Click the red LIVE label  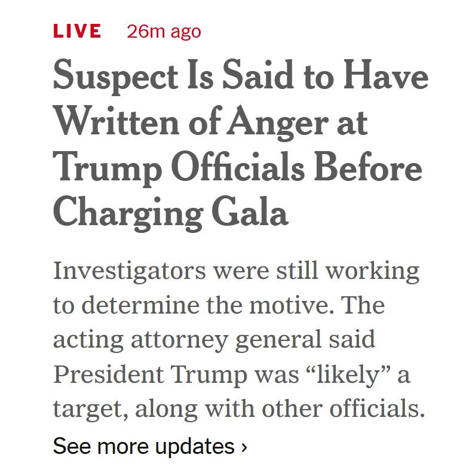(x=77, y=31)
